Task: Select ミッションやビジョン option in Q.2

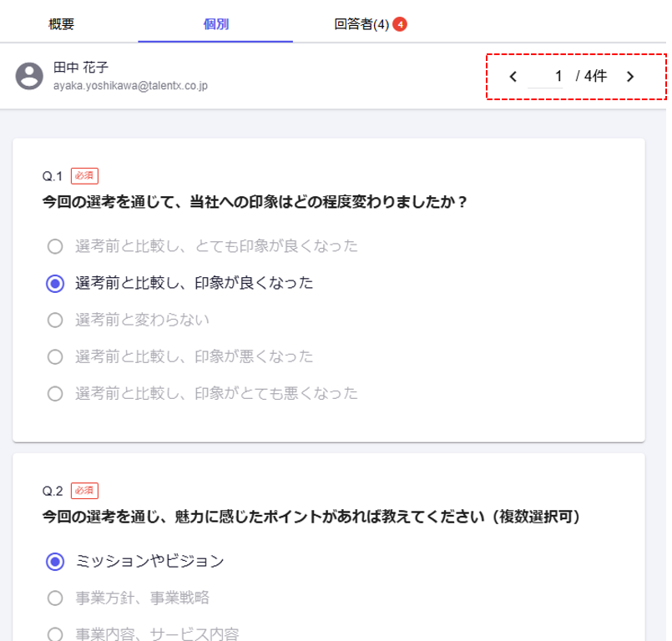Action: pyautogui.click(x=55, y=561)
